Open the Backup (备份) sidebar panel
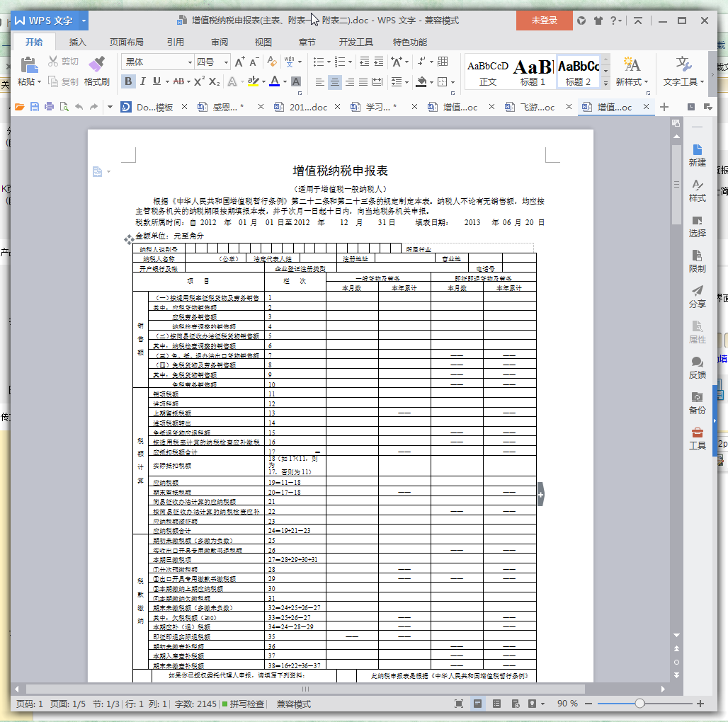Viewport: 728px width, 722px height. (697, 403)
